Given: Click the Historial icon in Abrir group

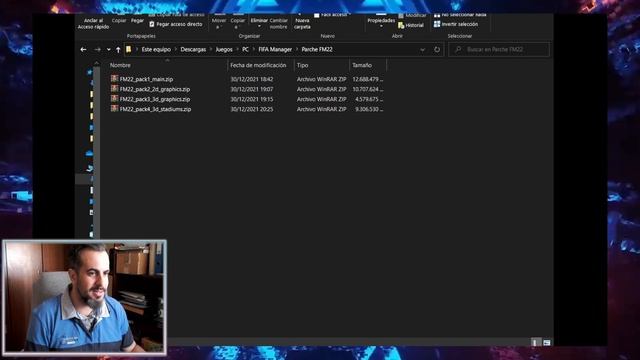Looking at the screenshot, I should coord(401,25).
